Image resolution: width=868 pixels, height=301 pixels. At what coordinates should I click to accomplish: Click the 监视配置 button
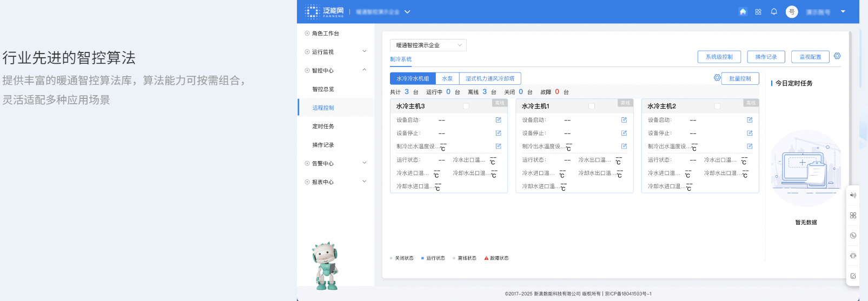tap(810, 57)
